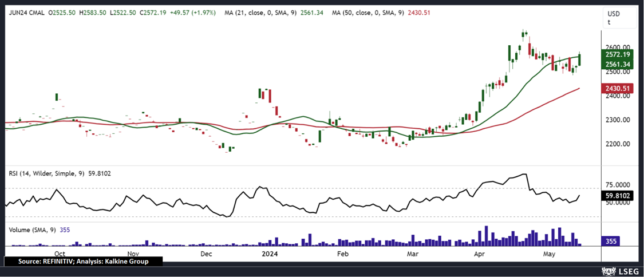The width and height of the screenshot is (644, 277).
Task: Click the Feb date axis label
Action: click(x=342, y=254)
